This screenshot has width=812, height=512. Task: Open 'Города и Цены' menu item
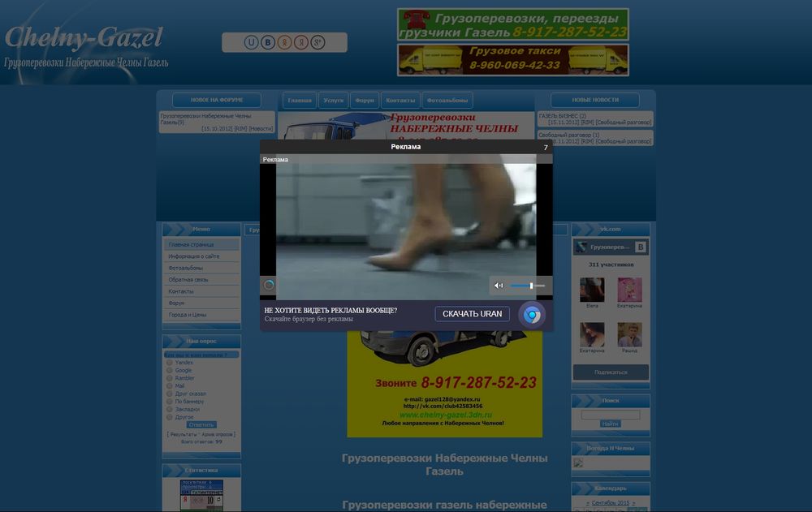[x=201, y=315]
